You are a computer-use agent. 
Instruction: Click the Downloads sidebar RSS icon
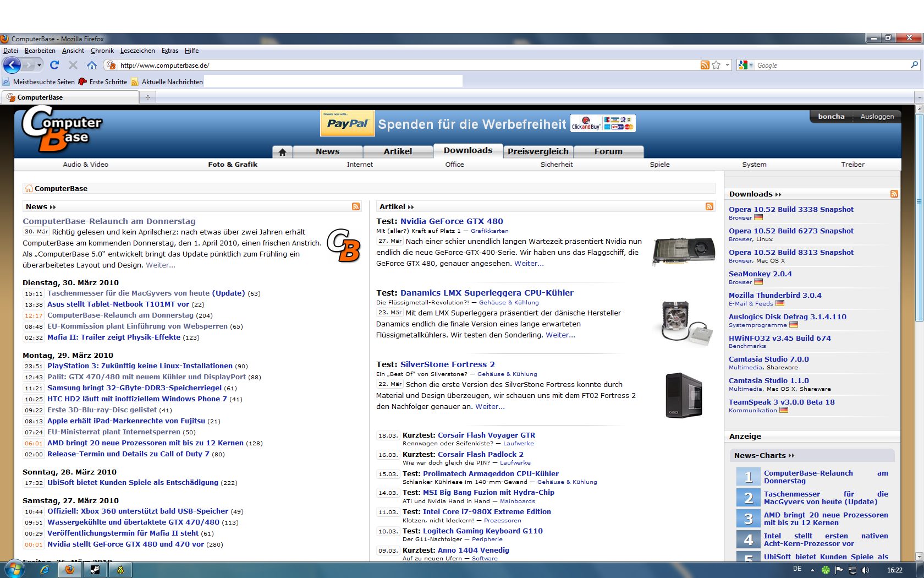[894, 194]
